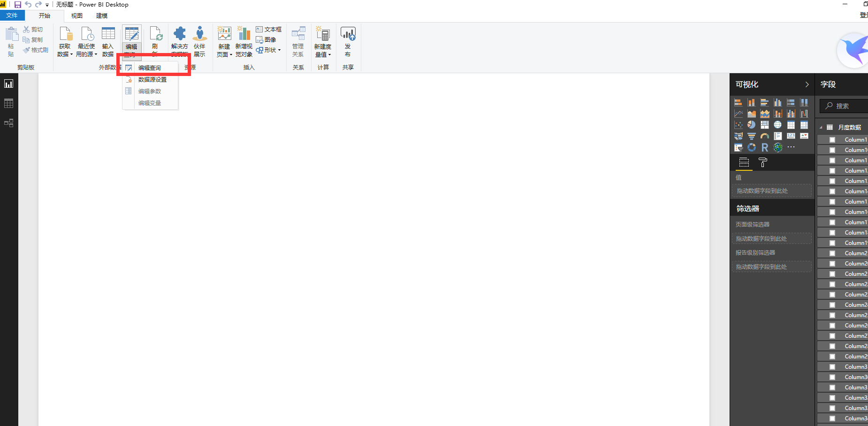Select the stacked bar chart visual
The width and height of the screenshot is (868, 426).
click(x=739, y=102)
